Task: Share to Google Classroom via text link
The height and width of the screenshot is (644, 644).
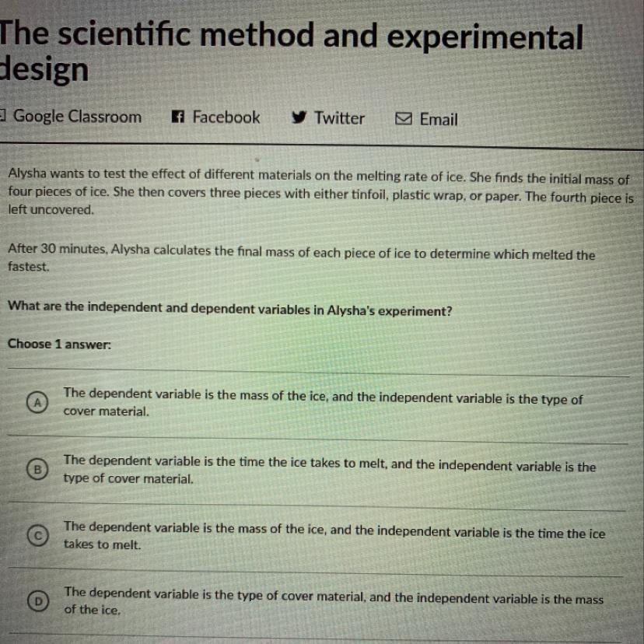Action: pyautogui.click(x=77, y=117)
